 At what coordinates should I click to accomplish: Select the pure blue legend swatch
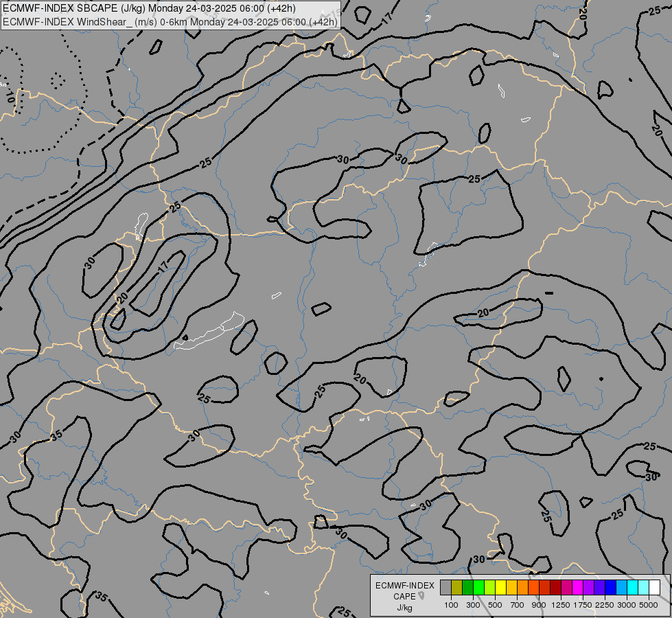(611, 587)
